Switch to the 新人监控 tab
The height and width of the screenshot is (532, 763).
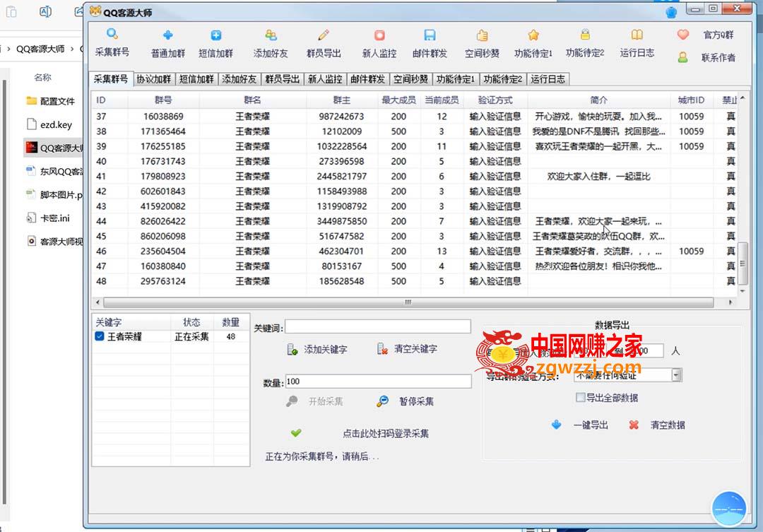click(x=325, y=79)
